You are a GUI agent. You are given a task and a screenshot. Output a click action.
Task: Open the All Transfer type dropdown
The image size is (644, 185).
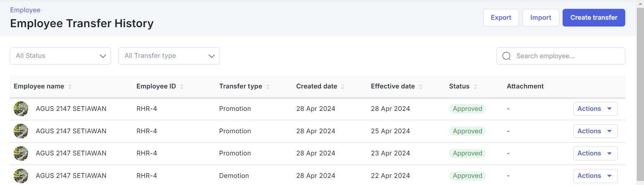click(x=169, y=56)
